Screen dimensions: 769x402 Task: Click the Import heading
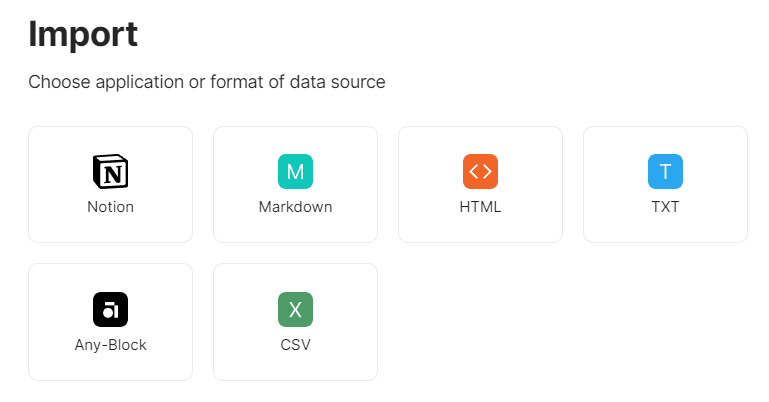(83, 35)
